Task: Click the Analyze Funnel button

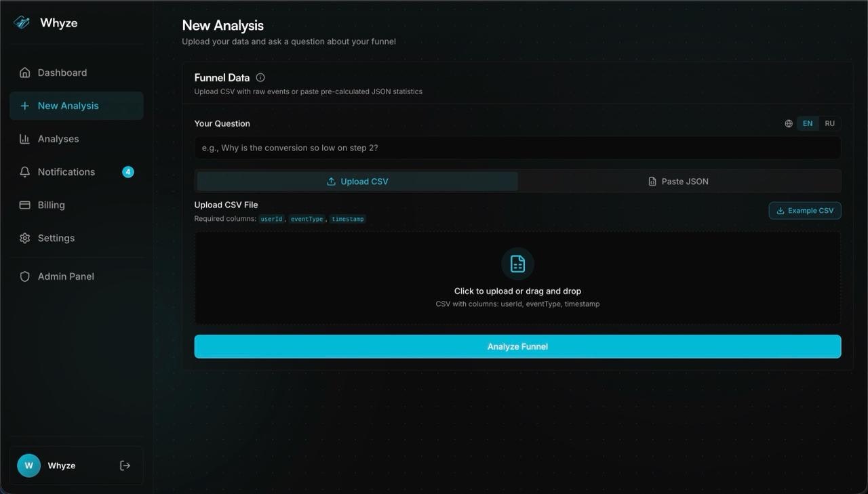Action: pos(517,346)
